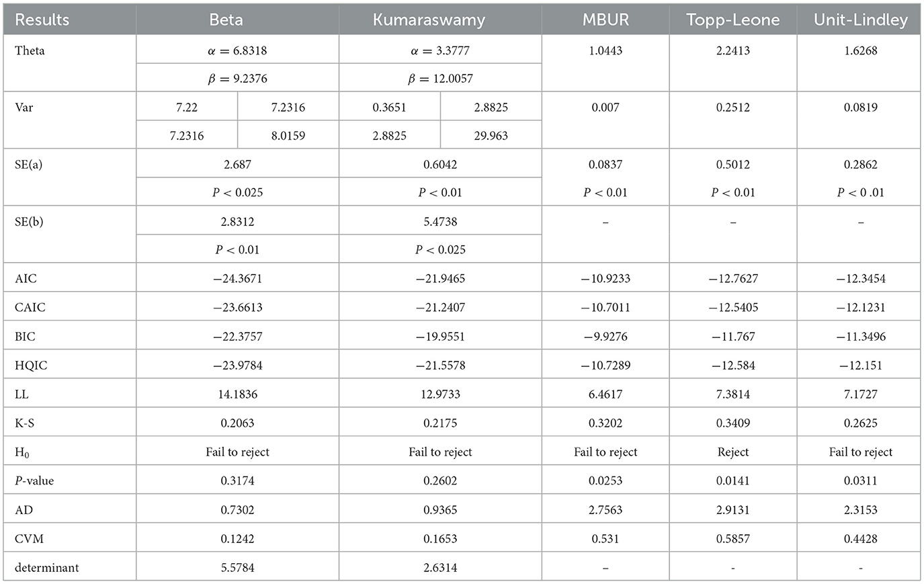Click the Theta row label
The height and width of the screenshot is (584, 924).
coord(30,50)
